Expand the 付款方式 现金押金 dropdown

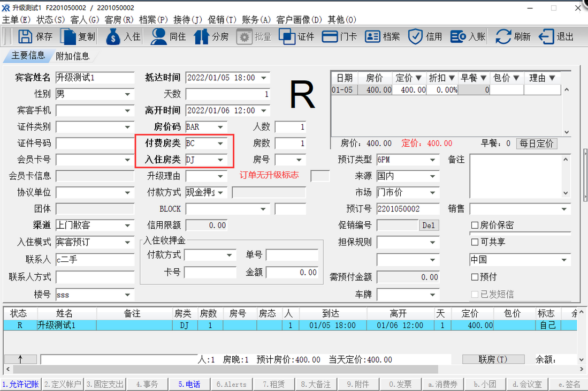coord(220,192)
